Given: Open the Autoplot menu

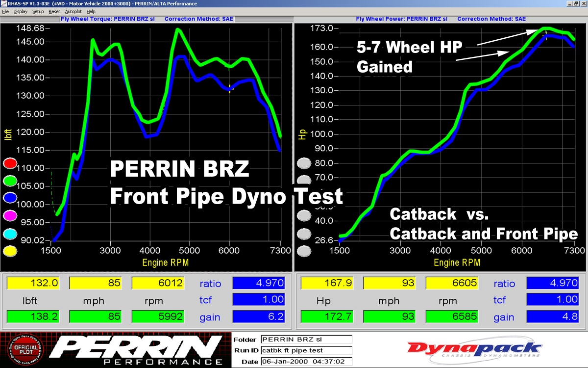Looking at the screenshot, I should 74,11.
